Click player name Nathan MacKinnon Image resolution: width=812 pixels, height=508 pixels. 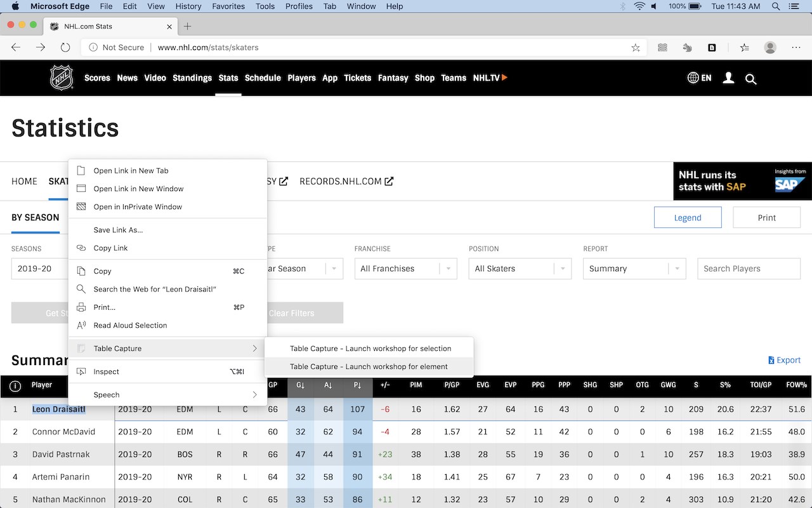tap(68, 500)
